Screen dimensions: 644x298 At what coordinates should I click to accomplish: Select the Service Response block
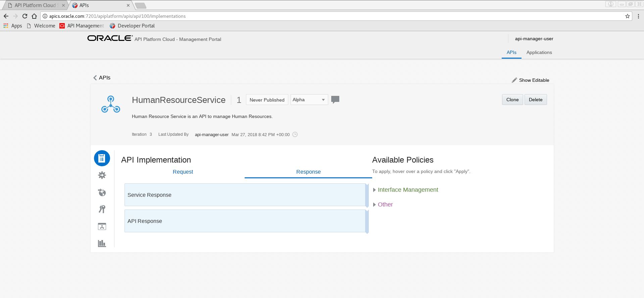[x=245, y=195]
